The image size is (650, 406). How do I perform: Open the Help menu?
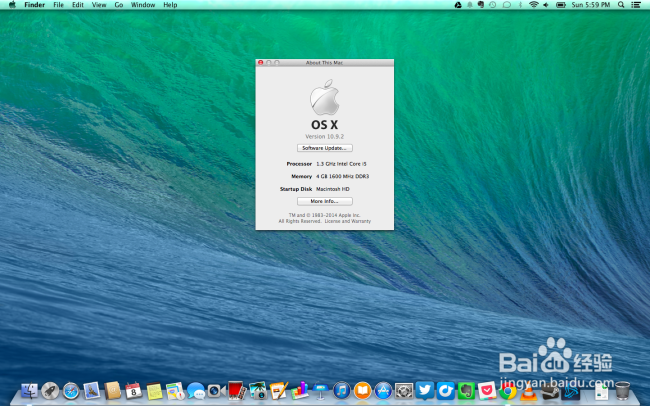point(170,5)
